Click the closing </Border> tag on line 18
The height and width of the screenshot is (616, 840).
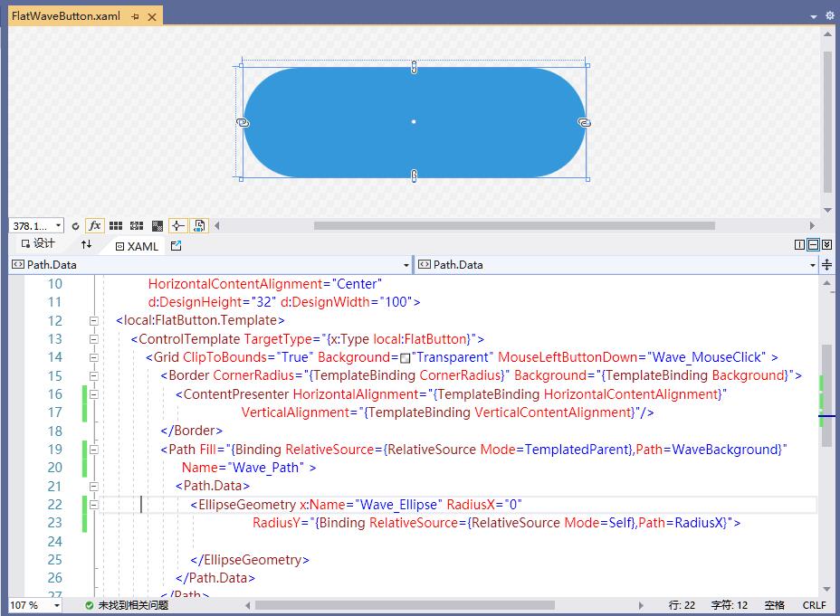[x=191, y=431]
